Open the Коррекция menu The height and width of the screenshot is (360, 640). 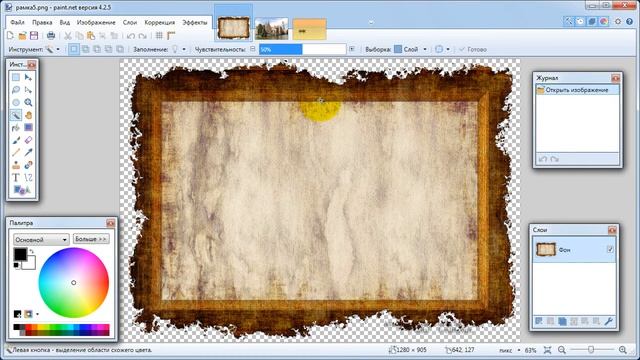pos(160,22)
